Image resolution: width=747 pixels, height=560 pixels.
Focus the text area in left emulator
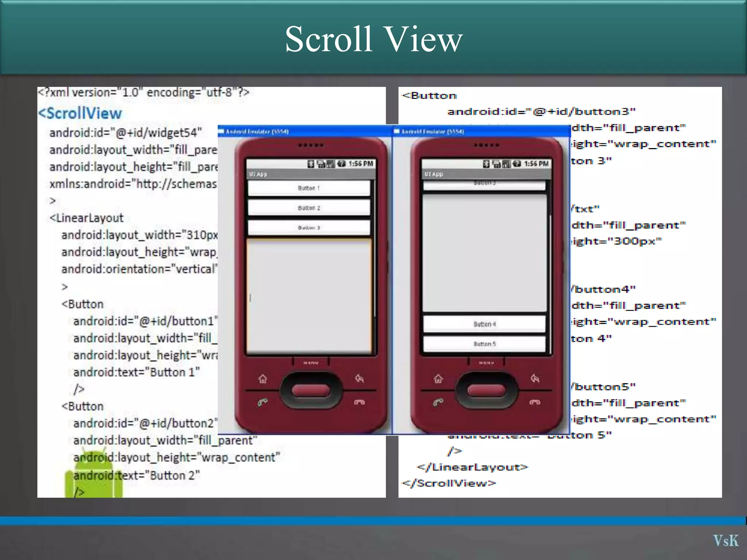tap(309, 296)
